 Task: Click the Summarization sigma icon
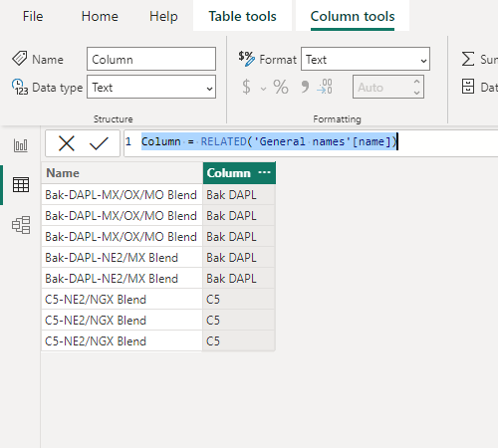468,59
